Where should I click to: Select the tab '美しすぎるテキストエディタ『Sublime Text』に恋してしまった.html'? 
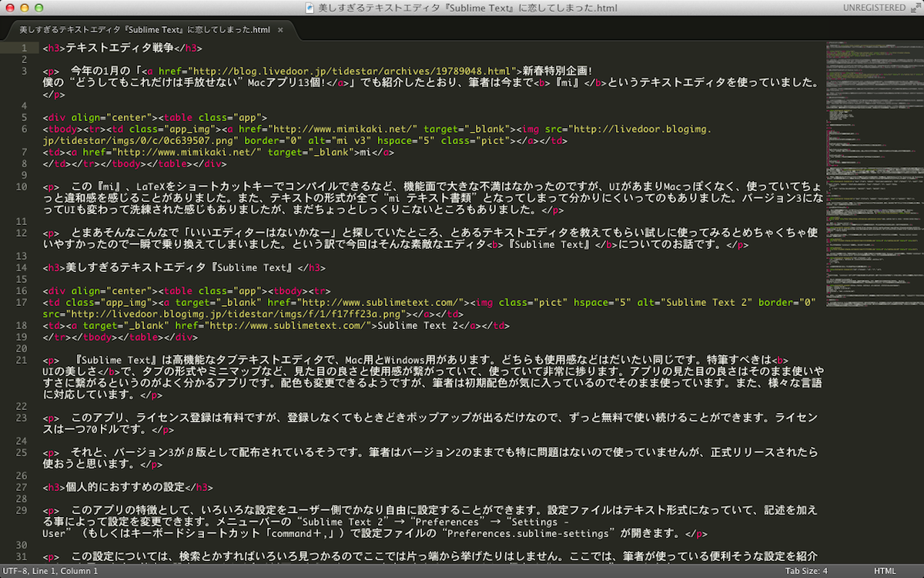pyautogui.click(x=145, y=30)
